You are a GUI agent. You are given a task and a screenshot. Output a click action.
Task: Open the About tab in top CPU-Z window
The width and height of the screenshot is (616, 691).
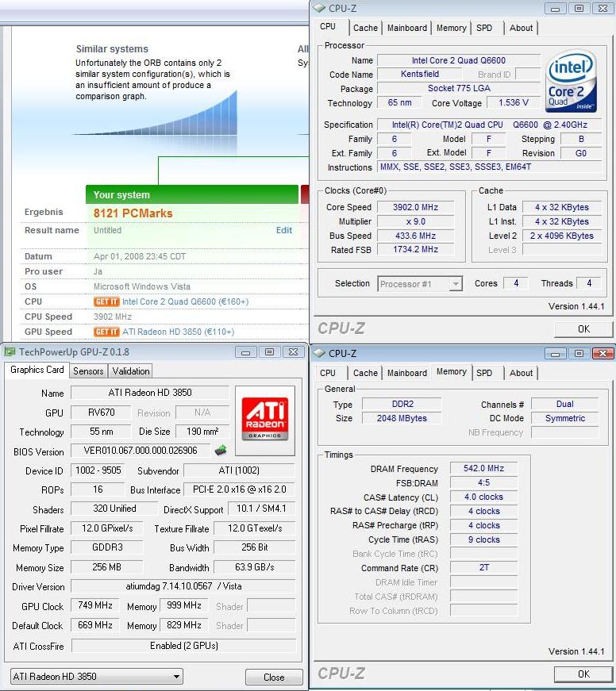click(x=522, y=28)
